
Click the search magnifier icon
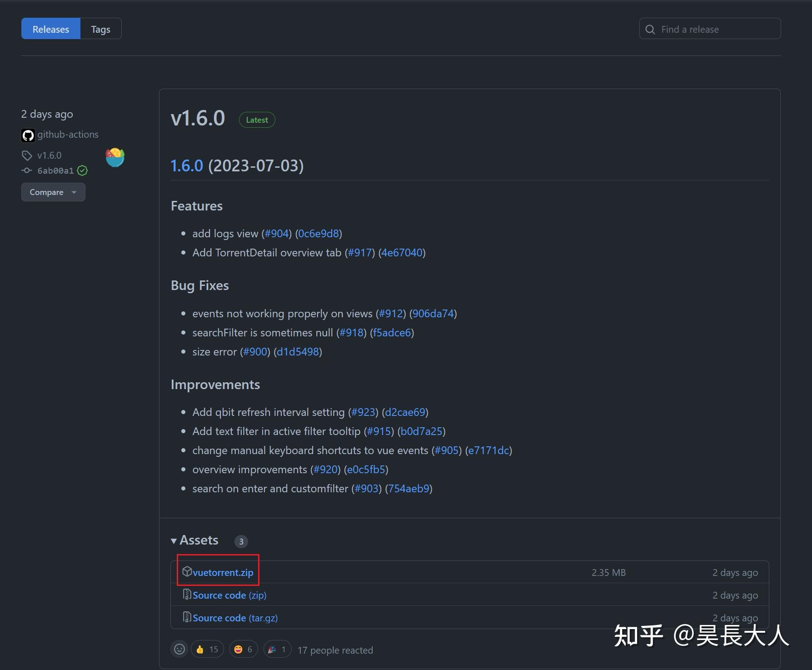650,29
